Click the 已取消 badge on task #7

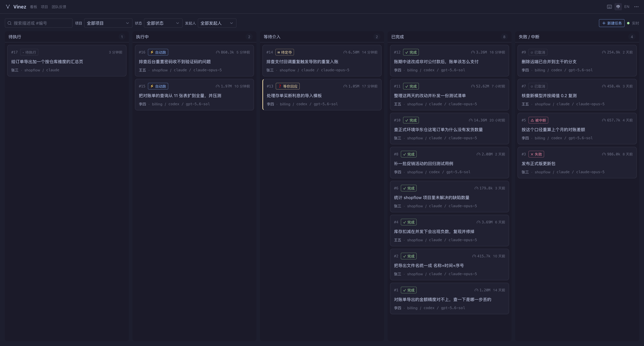(538, 86)
